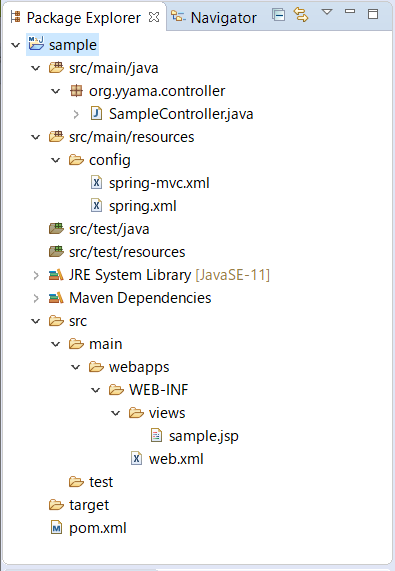Select 'spring.xml' file name
The width and height of the screenshot is (395, 571).
(x=143, y=206)
